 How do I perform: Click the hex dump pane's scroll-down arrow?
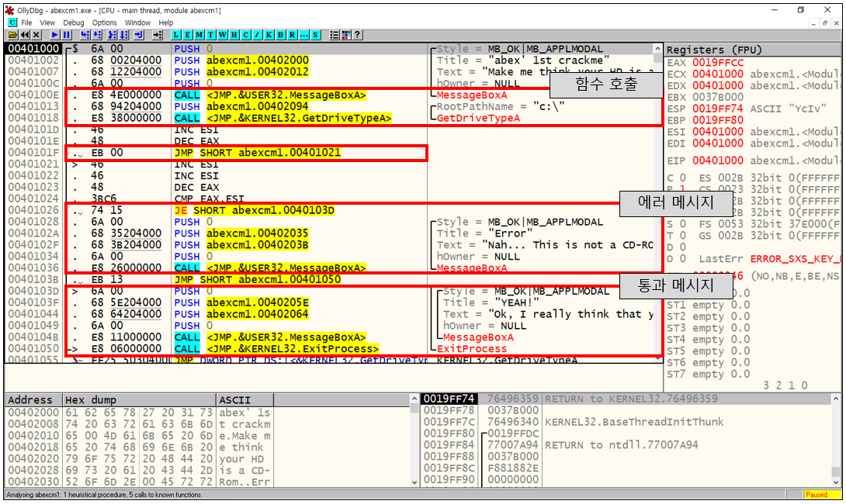click(x=414, y=482)
